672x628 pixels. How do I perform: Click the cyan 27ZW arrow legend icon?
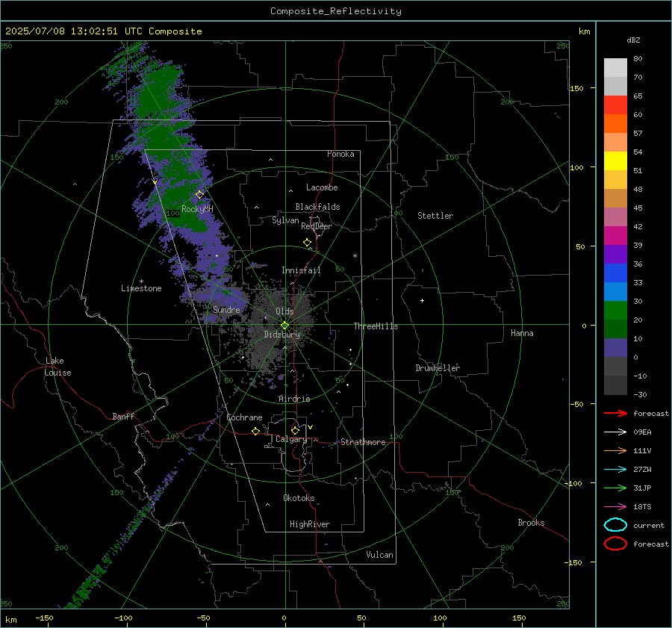tap(615, 470)
